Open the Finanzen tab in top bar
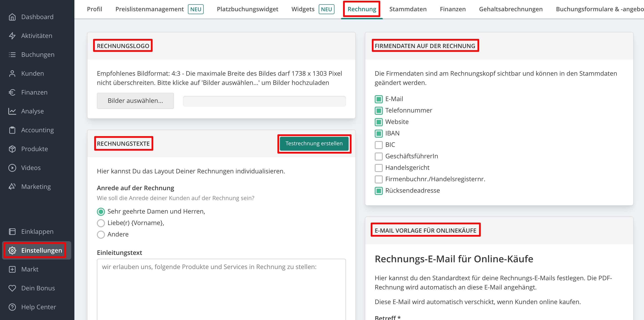The height and width of the screenshot is (320, 644). 452,9
